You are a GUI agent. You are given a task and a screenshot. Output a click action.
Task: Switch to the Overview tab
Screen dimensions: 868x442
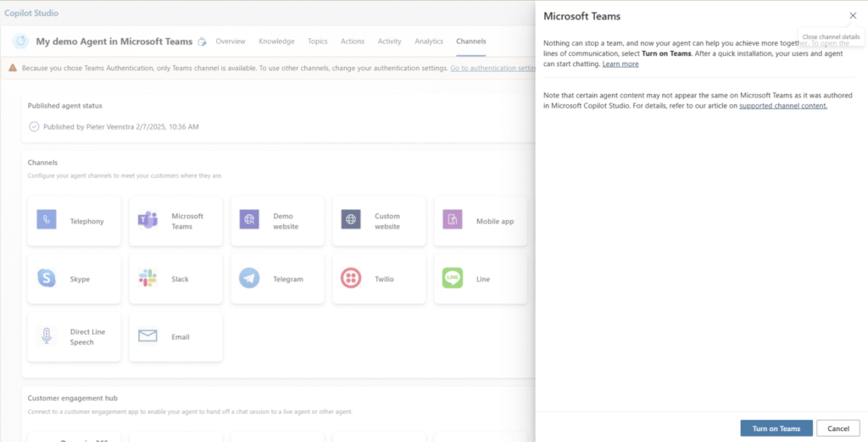pyautogui.click(x=231, y=41)
